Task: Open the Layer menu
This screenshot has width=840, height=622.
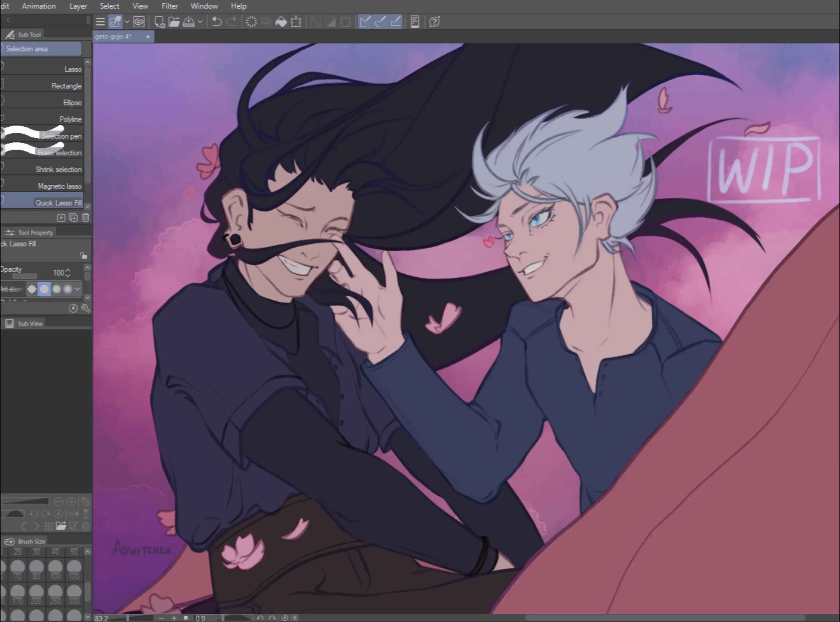Action: (x=78, y=6)
